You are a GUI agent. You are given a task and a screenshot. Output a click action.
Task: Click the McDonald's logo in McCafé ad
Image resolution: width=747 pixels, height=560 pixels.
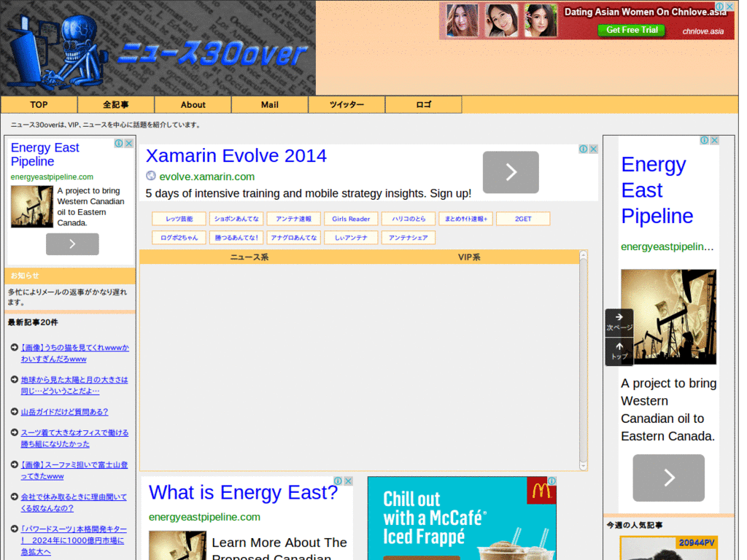pyautogui.click(x=541, y=491)
